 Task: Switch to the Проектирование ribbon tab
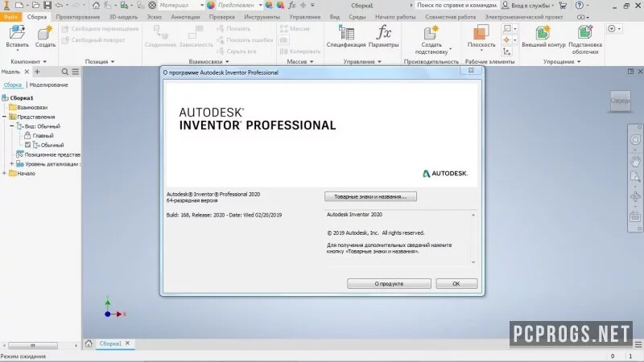click(78, 17)
